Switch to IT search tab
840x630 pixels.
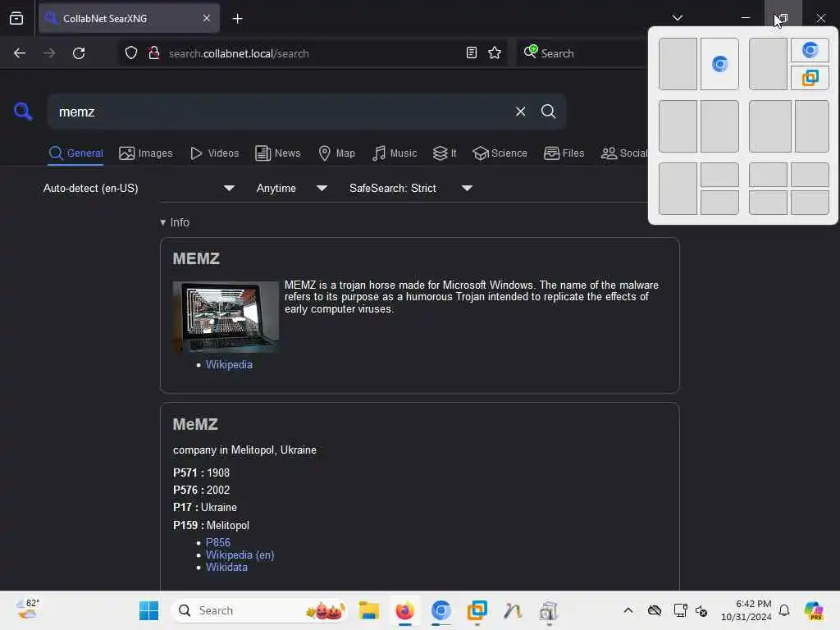[445, 153]
